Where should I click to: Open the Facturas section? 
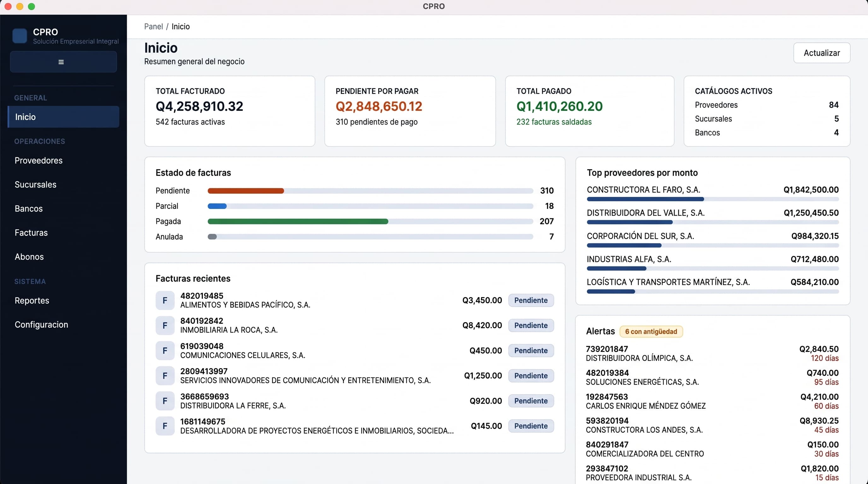63,233
